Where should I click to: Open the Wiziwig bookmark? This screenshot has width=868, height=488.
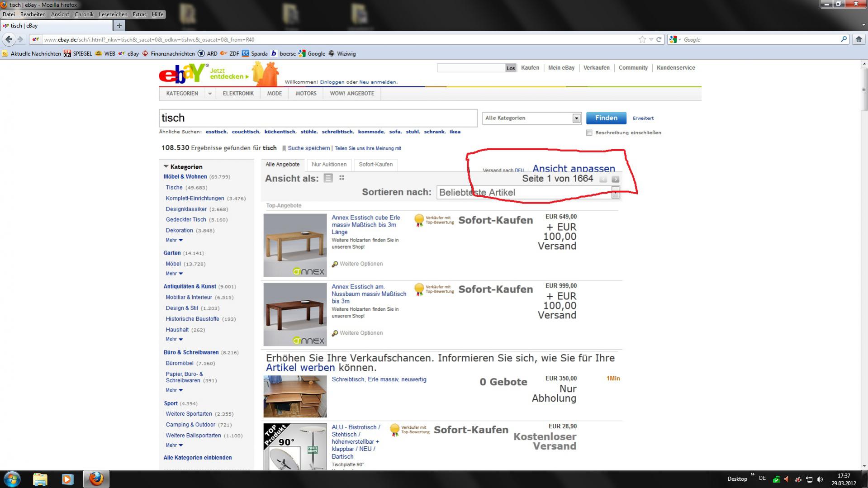coord(342,53)
